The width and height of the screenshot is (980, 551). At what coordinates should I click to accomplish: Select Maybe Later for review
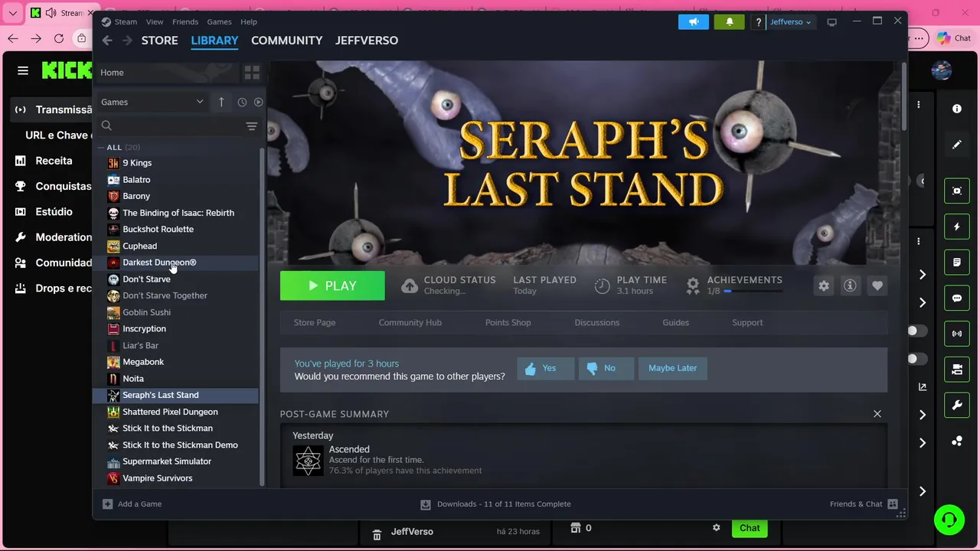coord(673,368)
